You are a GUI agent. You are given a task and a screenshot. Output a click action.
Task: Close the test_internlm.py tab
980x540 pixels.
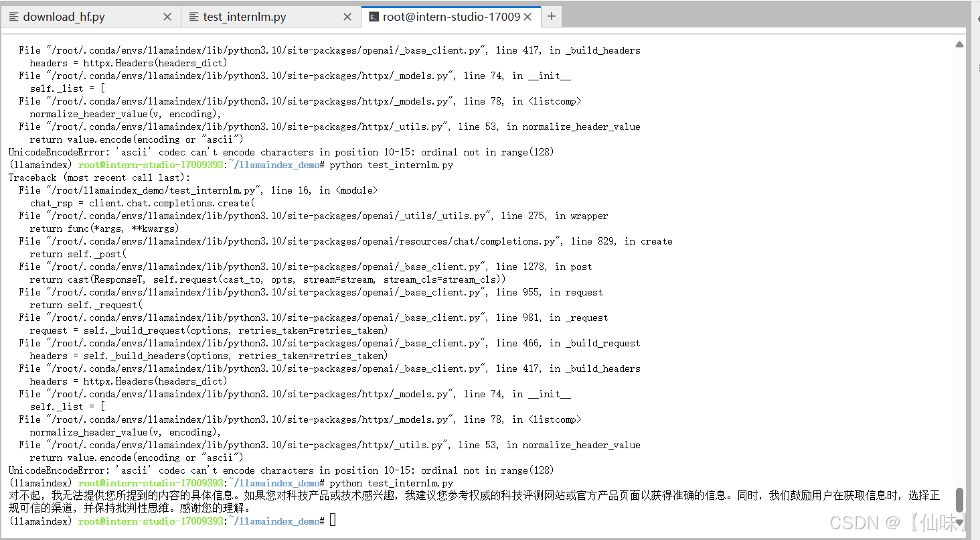[x=347, y=16]
